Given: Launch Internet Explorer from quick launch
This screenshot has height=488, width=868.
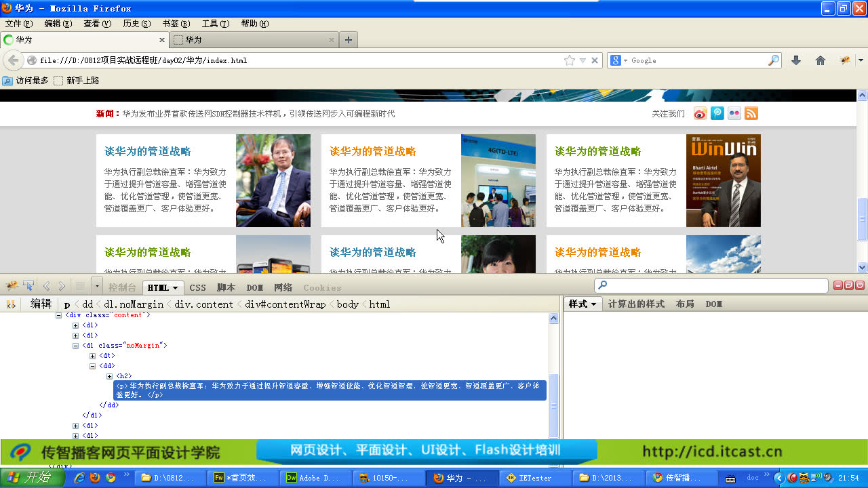Looking at the screenshot, I should pos(79,478).
